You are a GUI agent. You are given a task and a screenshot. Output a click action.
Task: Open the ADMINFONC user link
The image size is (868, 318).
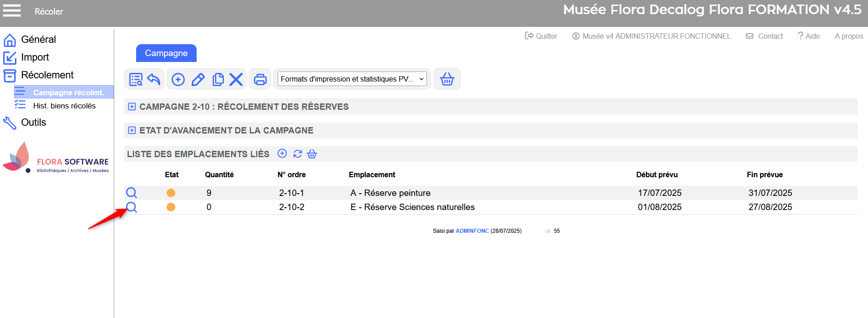pyautogui.click(x=472, y=231)
